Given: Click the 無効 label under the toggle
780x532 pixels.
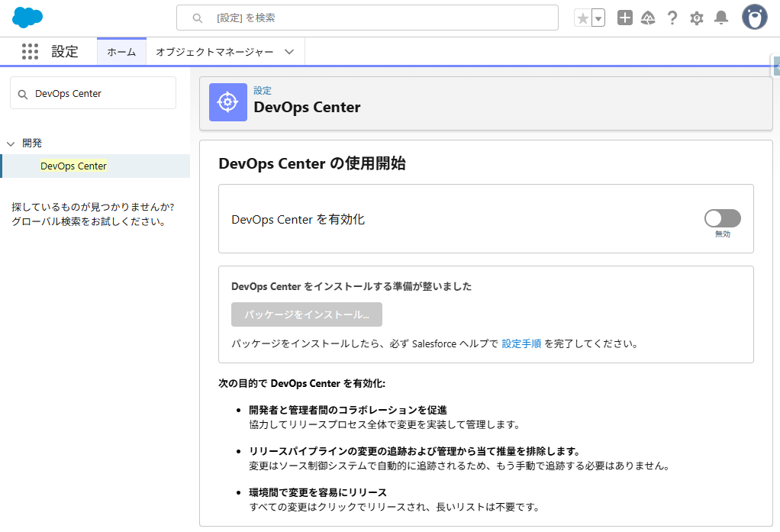Looking at the screenshot, I should tap(723, 234).
